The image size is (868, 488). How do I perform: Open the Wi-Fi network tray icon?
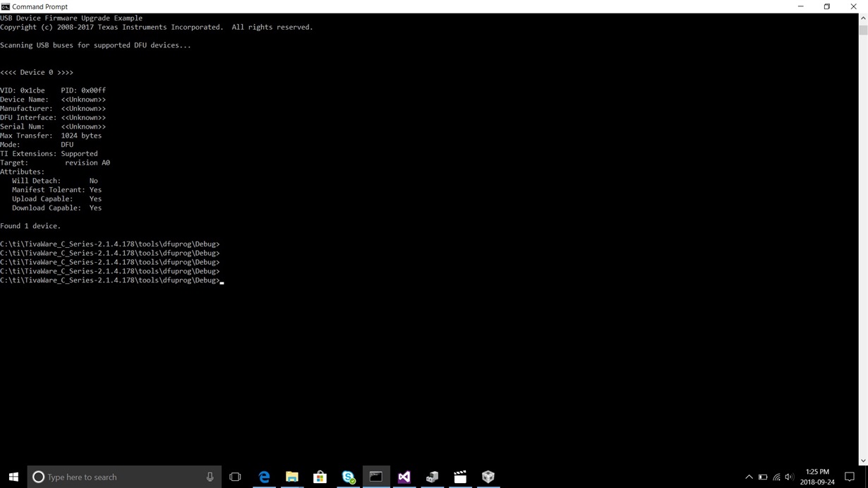coord(776,477)
